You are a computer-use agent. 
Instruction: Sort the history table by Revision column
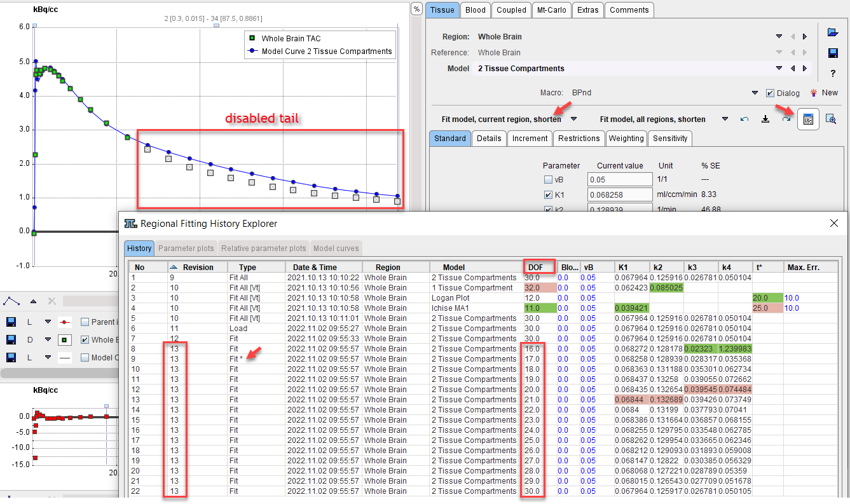[197, 268]
